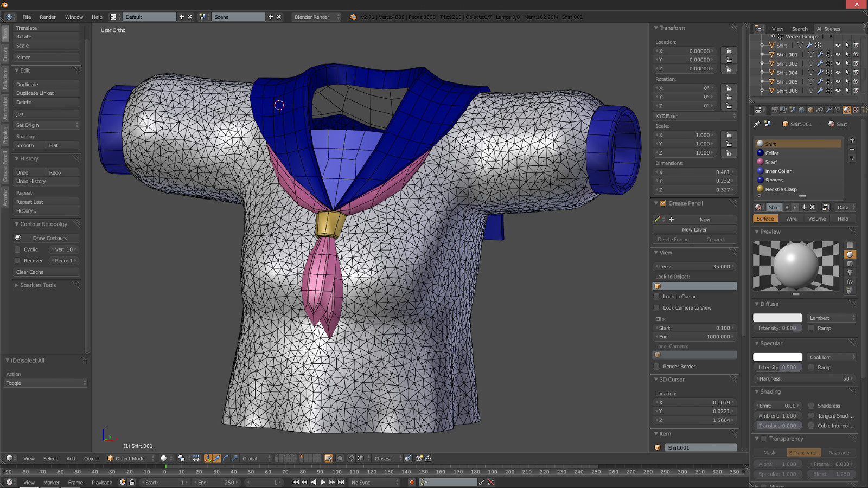Set material preview to monkey shape
The width and height of the screenshot is (868, 488).
pos(850,272)
